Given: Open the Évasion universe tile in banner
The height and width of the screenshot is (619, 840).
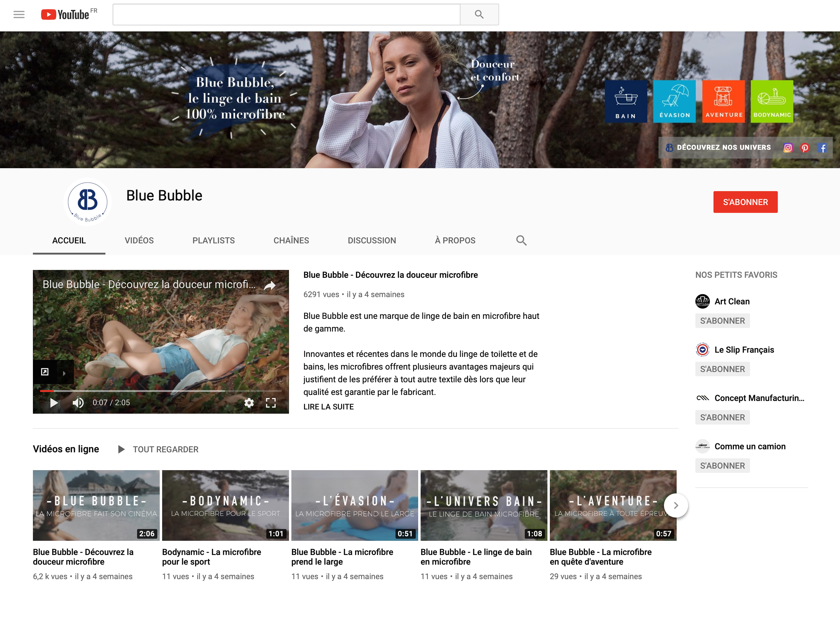Looking at the screenshot, I should (x=675, y=101).
